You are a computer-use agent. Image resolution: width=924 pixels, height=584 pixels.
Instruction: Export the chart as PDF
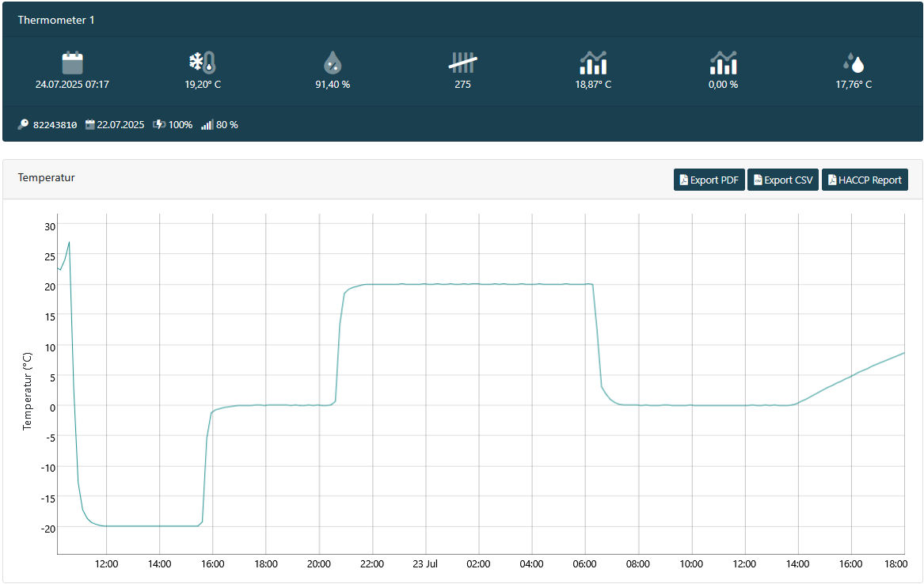pyautogui.click(x=709, y=180)
